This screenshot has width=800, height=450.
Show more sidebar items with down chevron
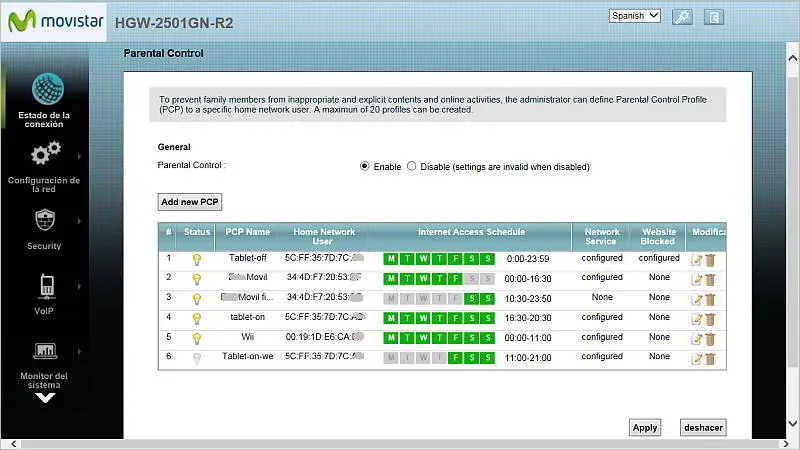point(45,398)
